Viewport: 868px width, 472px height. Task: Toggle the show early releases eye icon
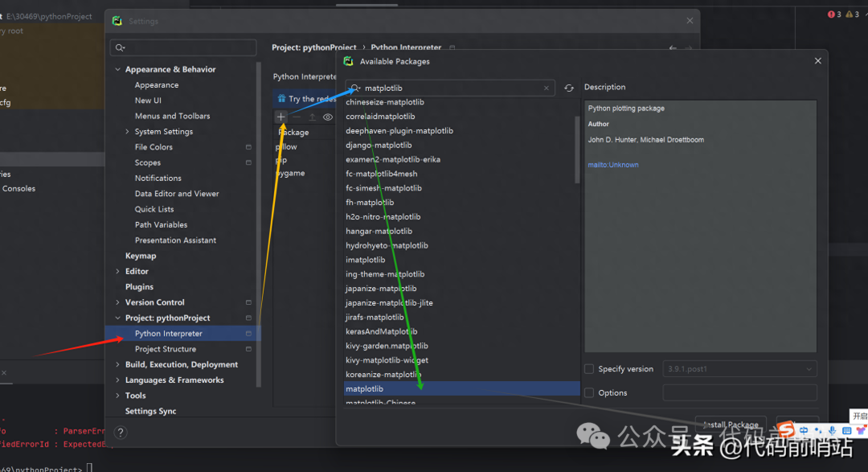click(328, 117)
